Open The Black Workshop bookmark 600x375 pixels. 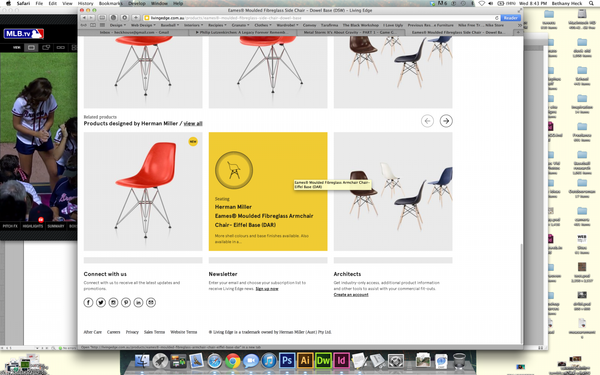tap(360, 25)
